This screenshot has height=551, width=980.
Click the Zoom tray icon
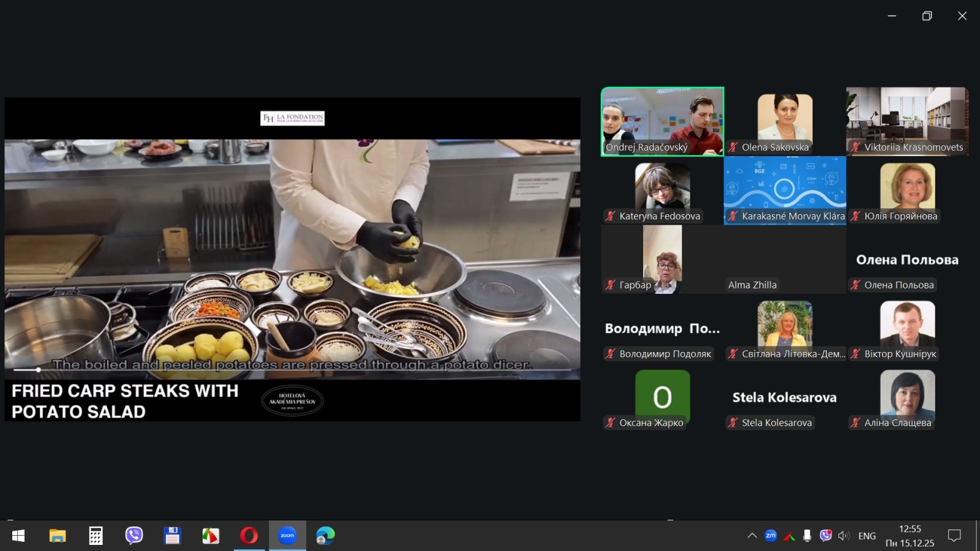pyautogui.click(x=771, y=536)
